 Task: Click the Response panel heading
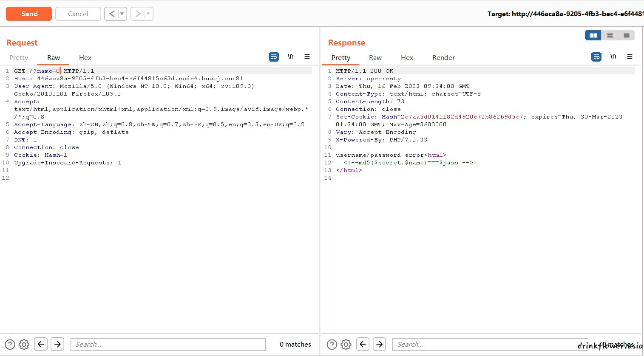coord(346,42)
